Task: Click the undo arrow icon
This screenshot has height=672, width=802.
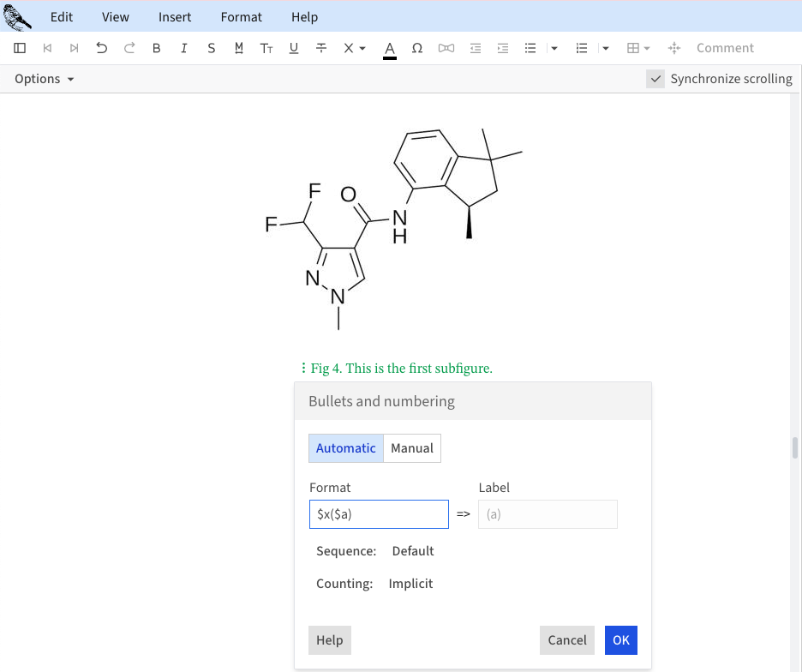Action: pos(102,48)
